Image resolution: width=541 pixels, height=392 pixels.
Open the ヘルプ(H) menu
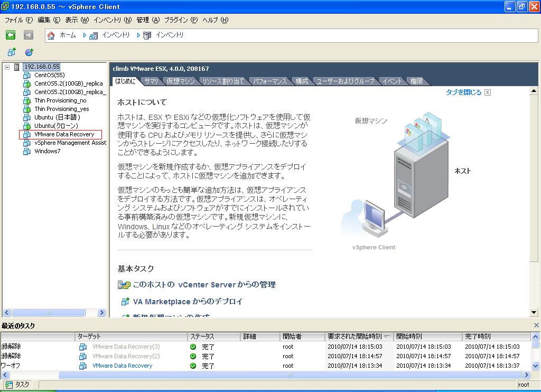tap(216, 20)
